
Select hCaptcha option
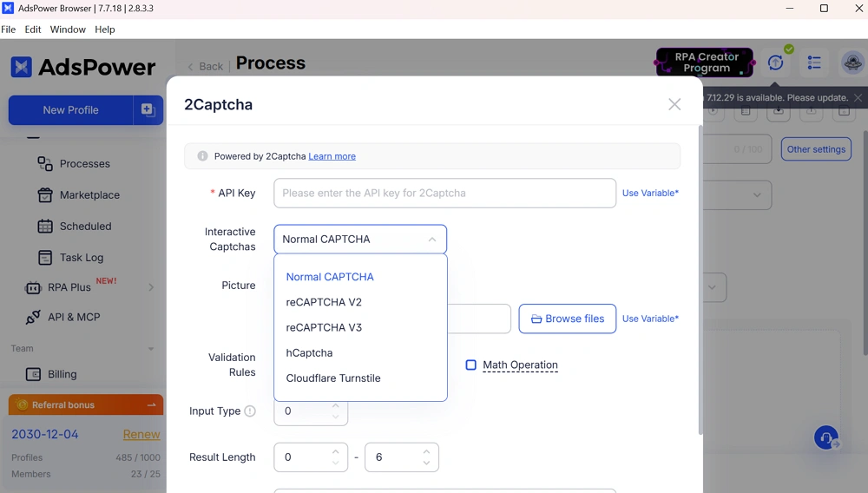(x=310, y=353)
